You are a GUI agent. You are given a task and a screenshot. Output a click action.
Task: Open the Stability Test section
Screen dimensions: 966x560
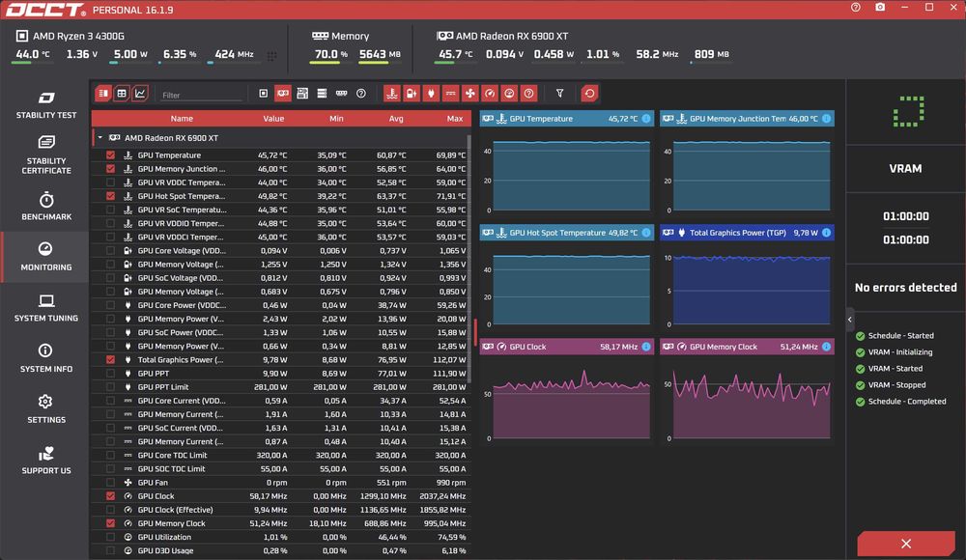pyautogui.click(x=46, y=104)
